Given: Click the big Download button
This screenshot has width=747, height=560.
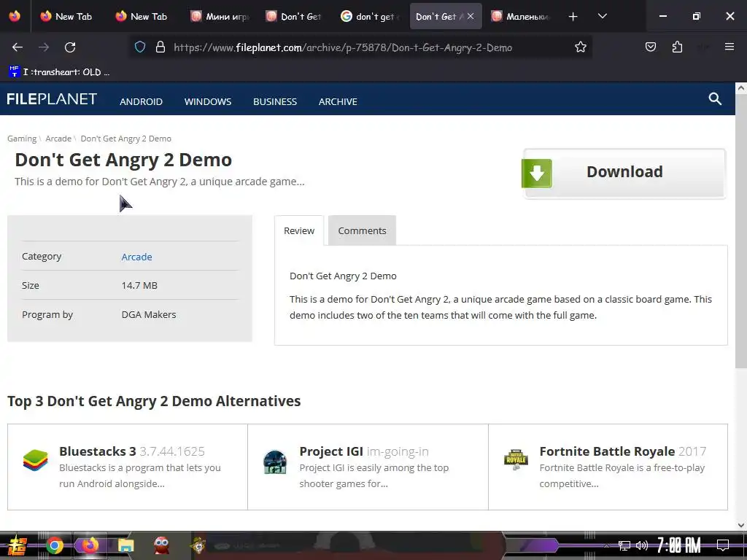Looking at the screenshot, I should (x=624, y=174).
